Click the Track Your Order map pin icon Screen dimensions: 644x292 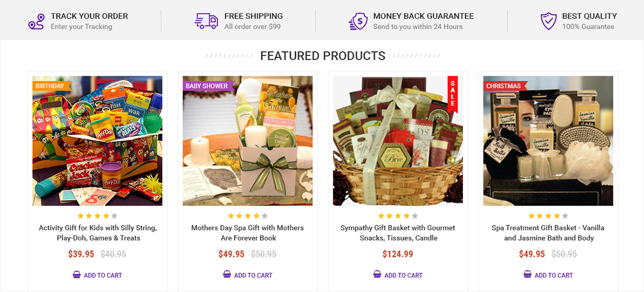pyautogui.click(x=36, y=21)
